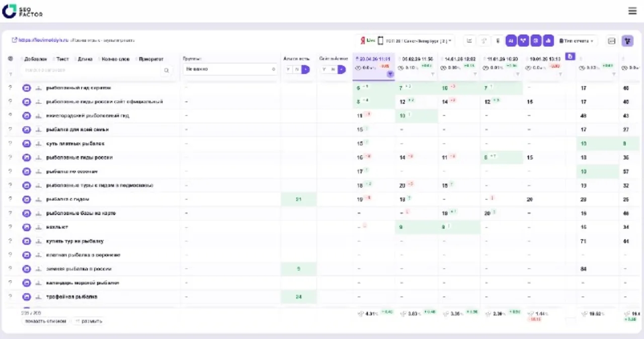Open the line chart icon in the report toolbar
This screenshot has height=339, width=644.
point(469,41)
